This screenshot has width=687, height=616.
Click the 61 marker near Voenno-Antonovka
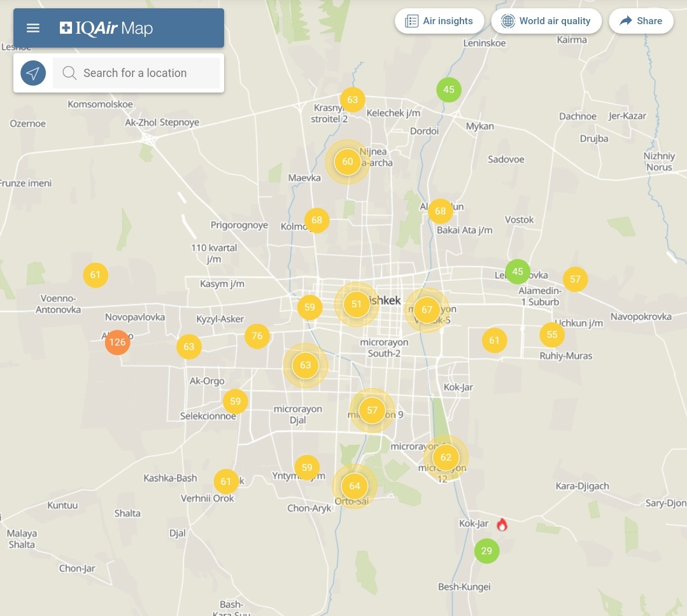96,275
